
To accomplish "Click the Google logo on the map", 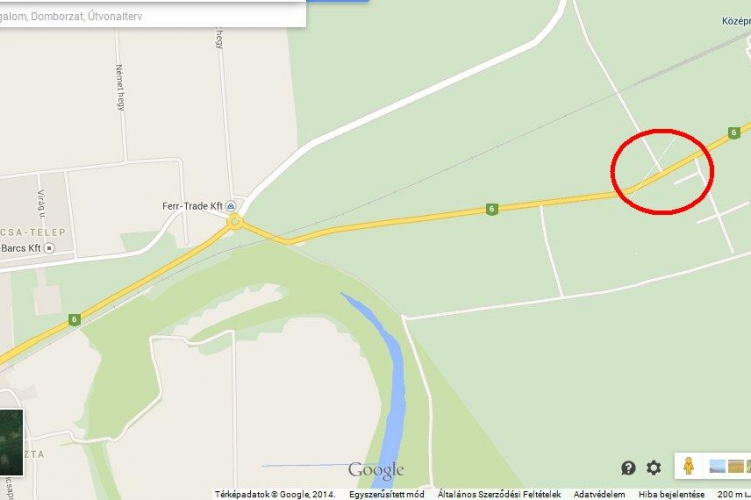I will coord(376,471).
